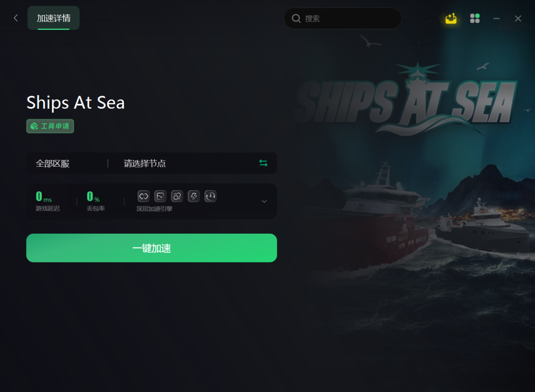Screen dimensions: 535x392
Task: Click the 0% 丢包率 indicator
Action: pyautogui.click(x=96, y=201)
